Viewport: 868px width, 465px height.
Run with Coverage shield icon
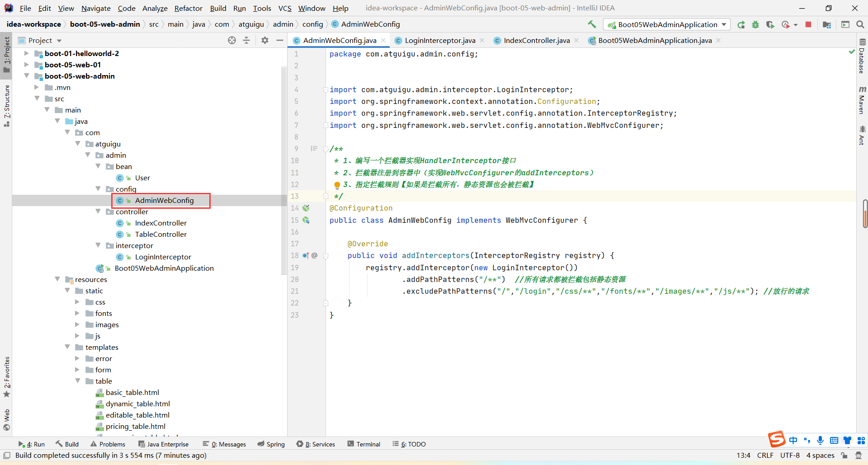tap(770, 25)
